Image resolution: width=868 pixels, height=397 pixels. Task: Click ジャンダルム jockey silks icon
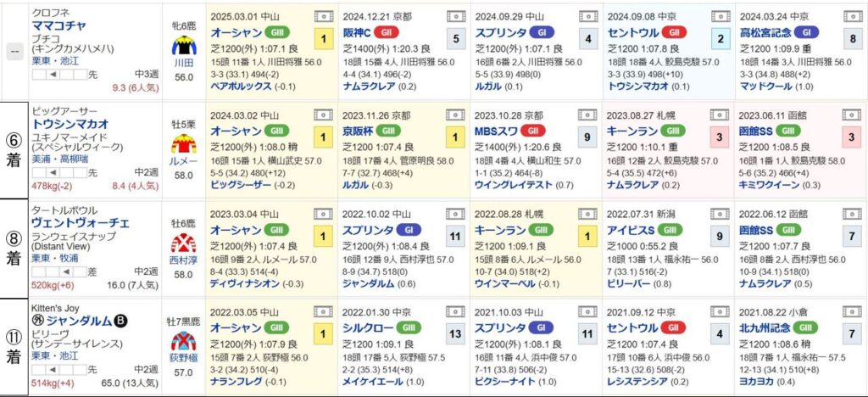184,341
